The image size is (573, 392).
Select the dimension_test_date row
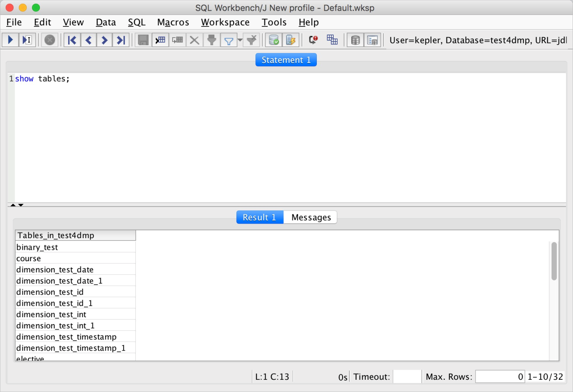(76, 269)
